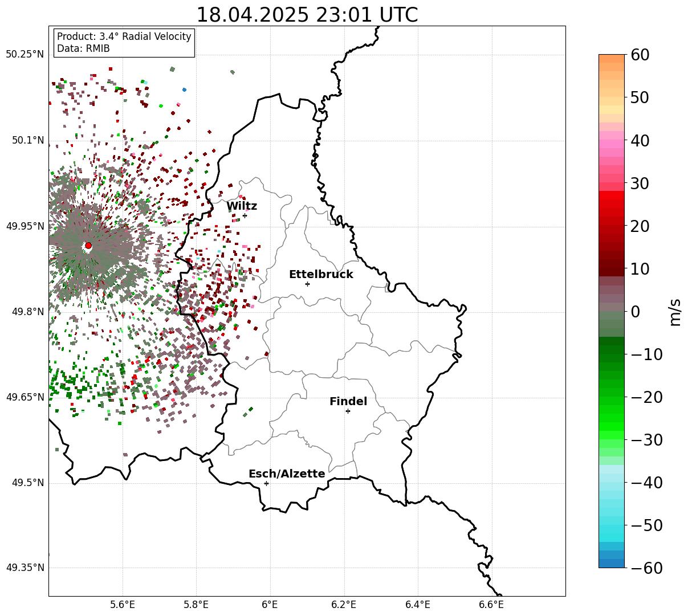This screenshot has height=616, width=688.
Task: Click the 49.5°N latitude label
Action: click(x=27, y=483)
